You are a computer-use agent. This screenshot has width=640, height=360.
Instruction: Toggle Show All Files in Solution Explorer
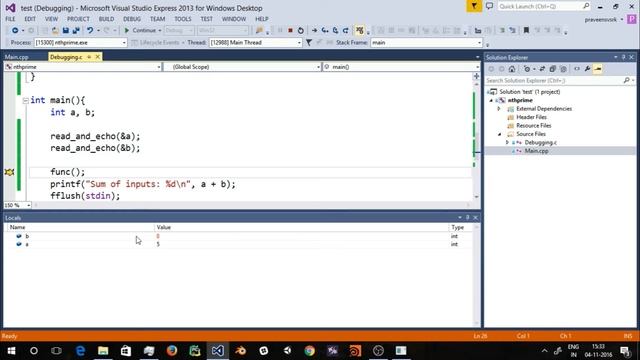coord(563,69)
